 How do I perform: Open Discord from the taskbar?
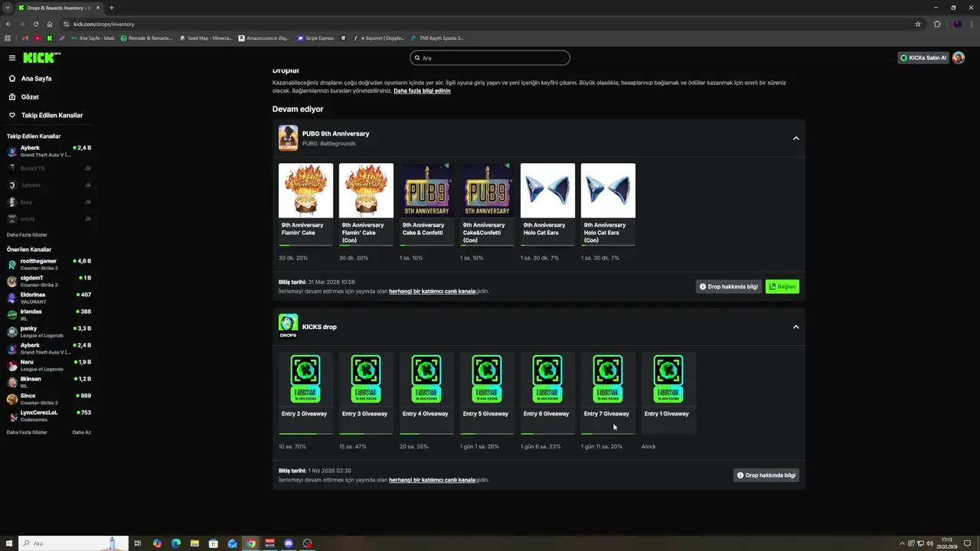pos(289,543)
